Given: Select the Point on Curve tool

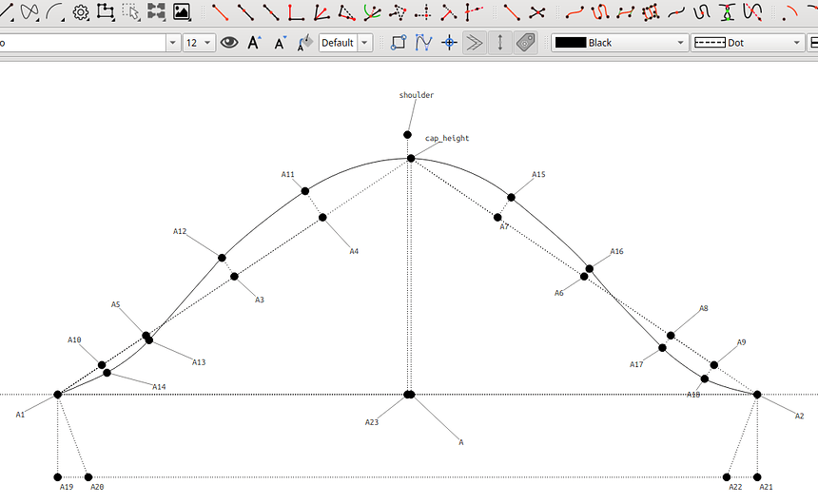Looking at the screenshot, I should 676,12.
